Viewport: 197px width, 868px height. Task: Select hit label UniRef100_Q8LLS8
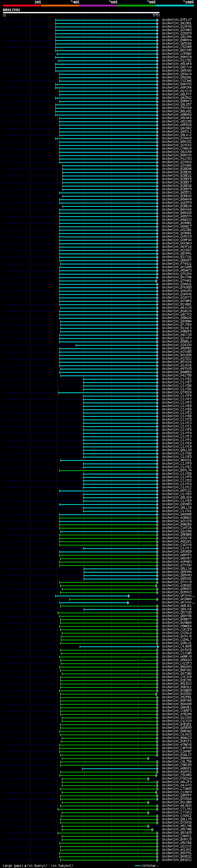pos(177,450)
